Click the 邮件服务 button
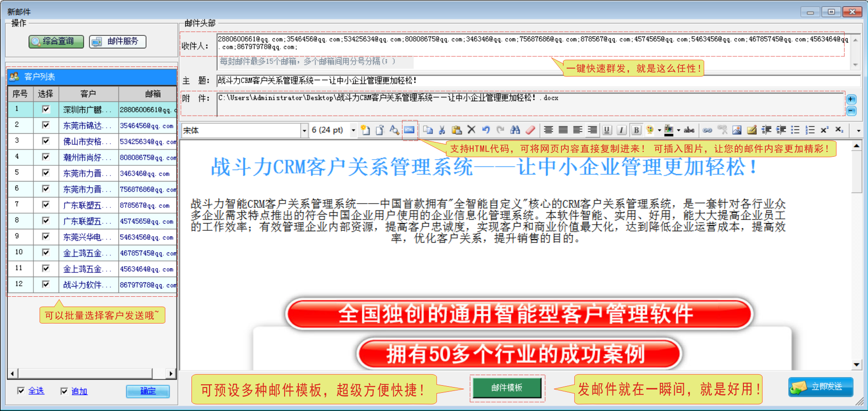Viewport: 868px width, 411px height. point(117,42)
